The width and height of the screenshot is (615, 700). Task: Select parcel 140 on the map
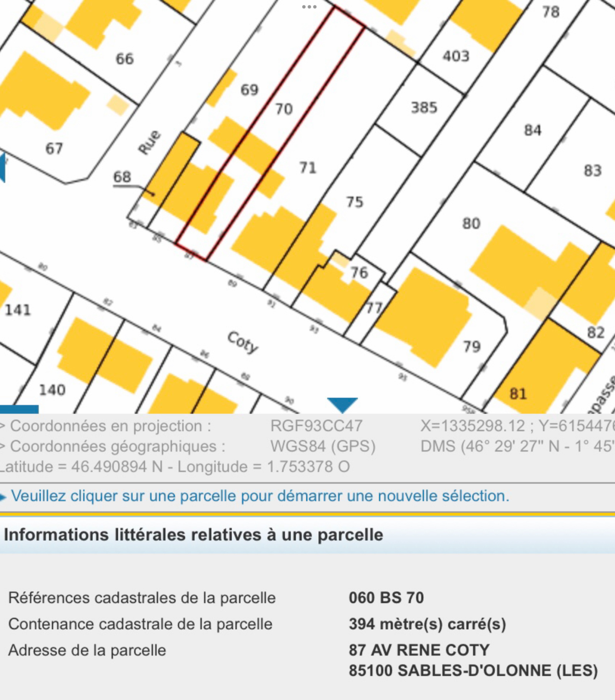52,390
